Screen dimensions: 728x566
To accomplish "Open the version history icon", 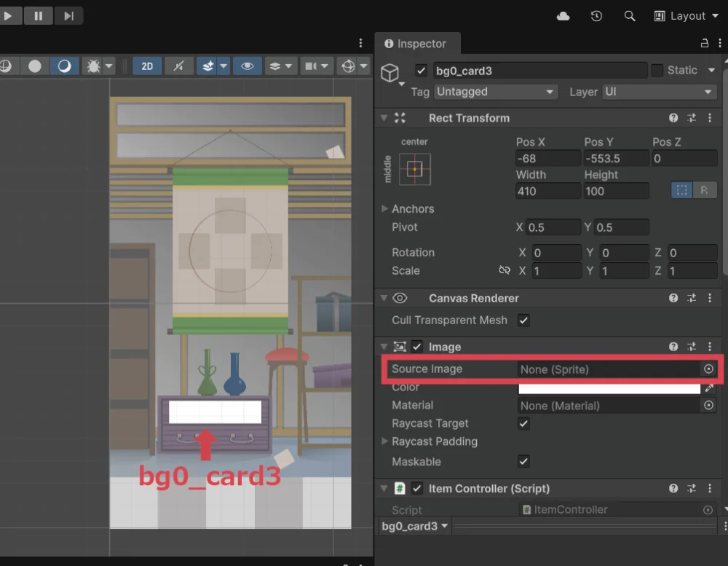I will [596, 16].
